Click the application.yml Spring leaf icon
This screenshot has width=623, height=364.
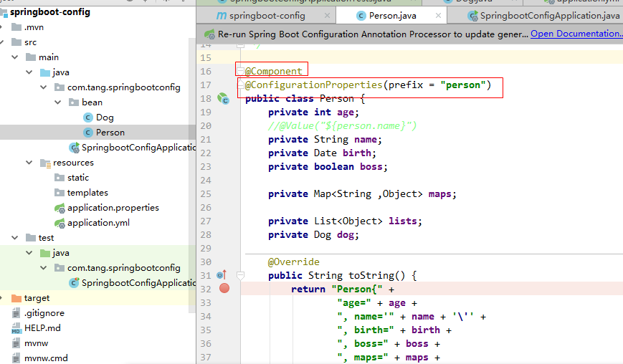pyautogui.click(x=60, y=223)
